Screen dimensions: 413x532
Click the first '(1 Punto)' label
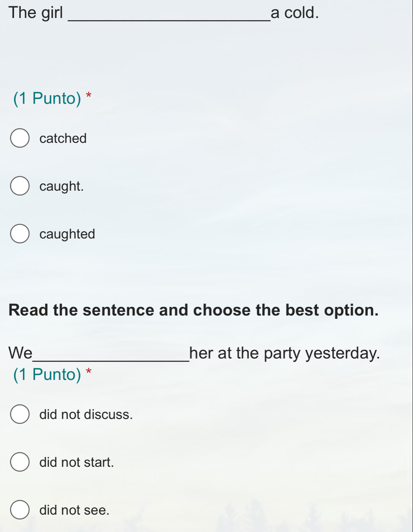pyautogui.click(x=47, y=99)
